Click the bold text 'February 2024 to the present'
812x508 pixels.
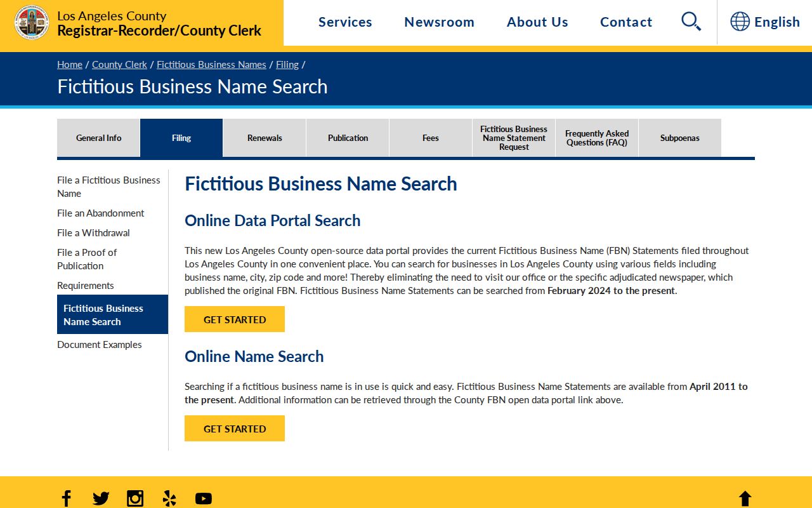[611, 291]
